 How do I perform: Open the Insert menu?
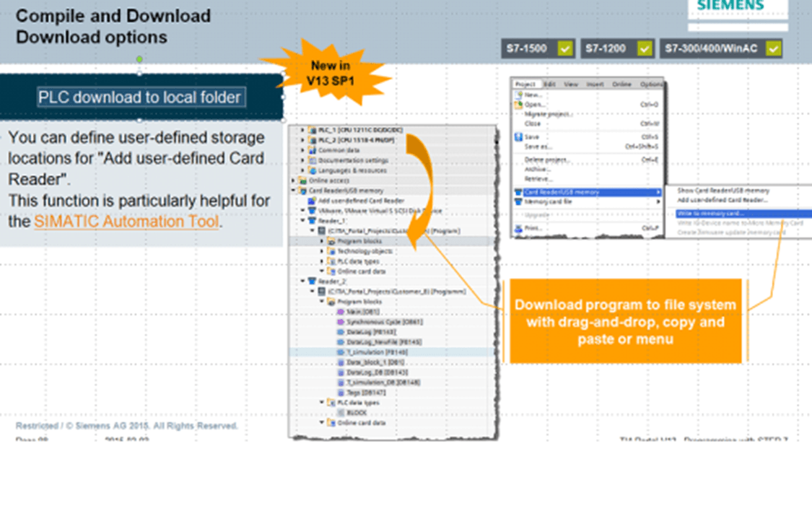pos(595,84)
